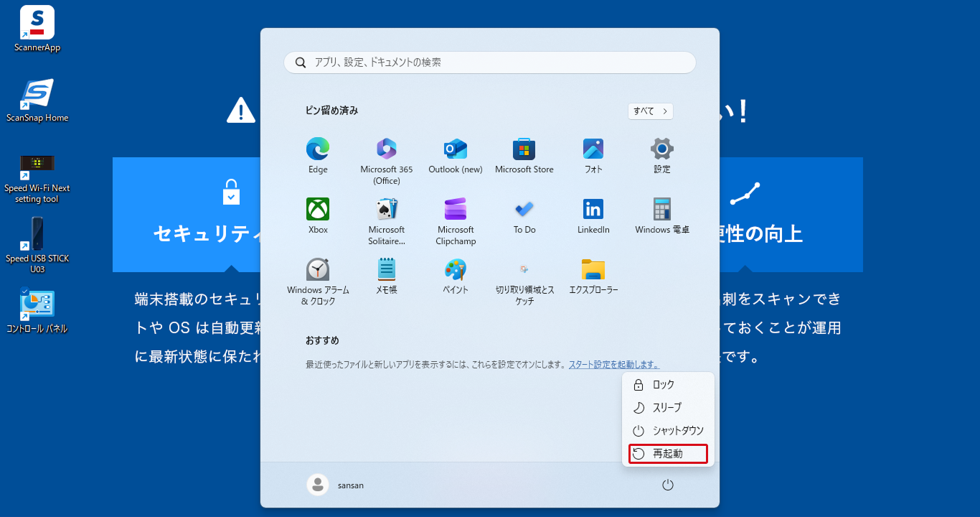The image size is (980, 517).
Task: Open エクスプローラー file explorer
Action: (x=593, y=276)
